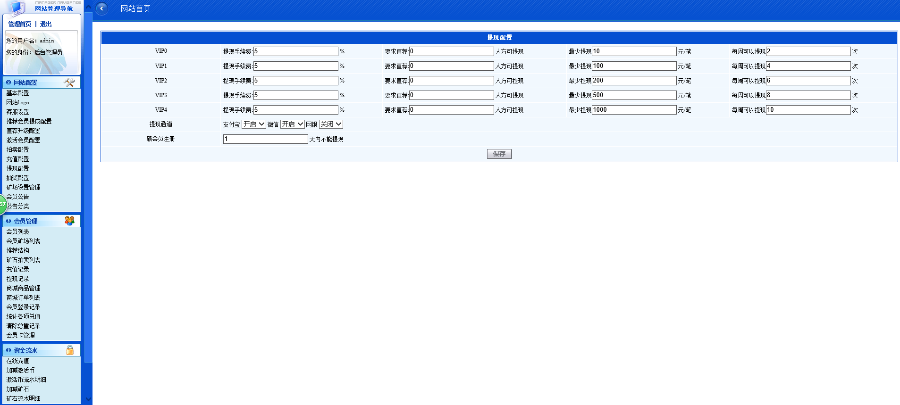Open 充值记录 in the sidebar
Image resolution: width=900 pixels, height=405 pixels.
17,269
